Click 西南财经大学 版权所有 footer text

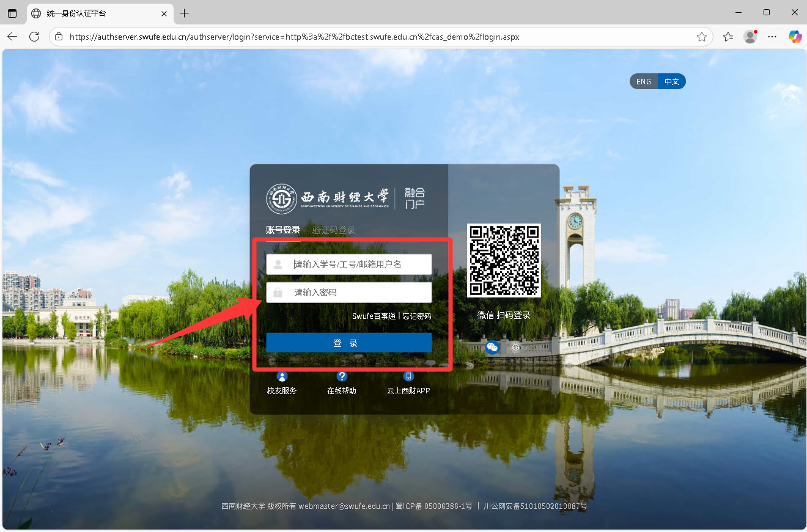(259, 506)
